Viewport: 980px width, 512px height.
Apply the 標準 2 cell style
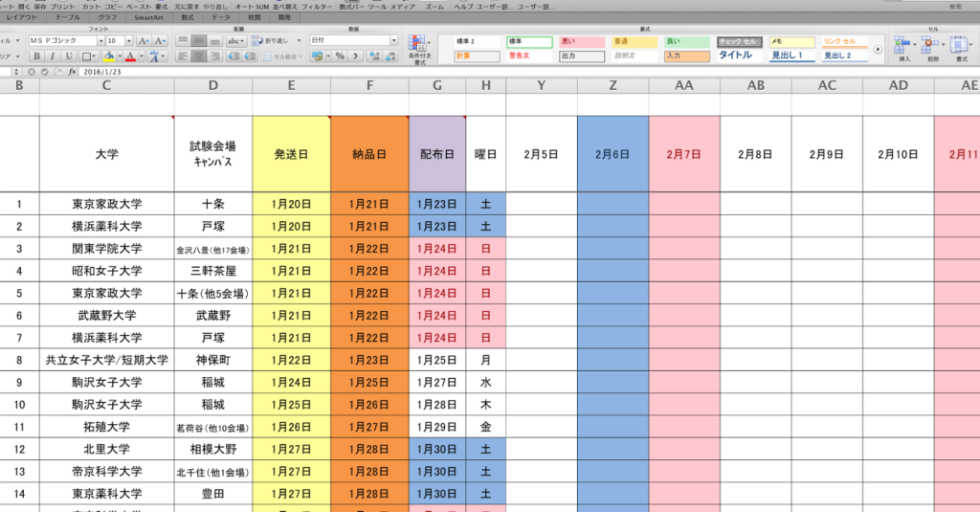click(478, 42)
